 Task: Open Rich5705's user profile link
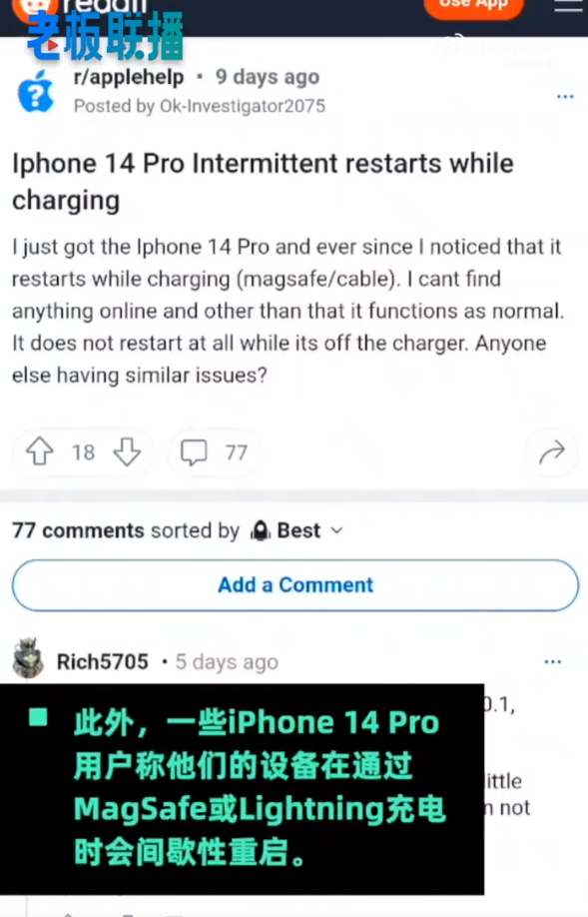coord(102,661)
